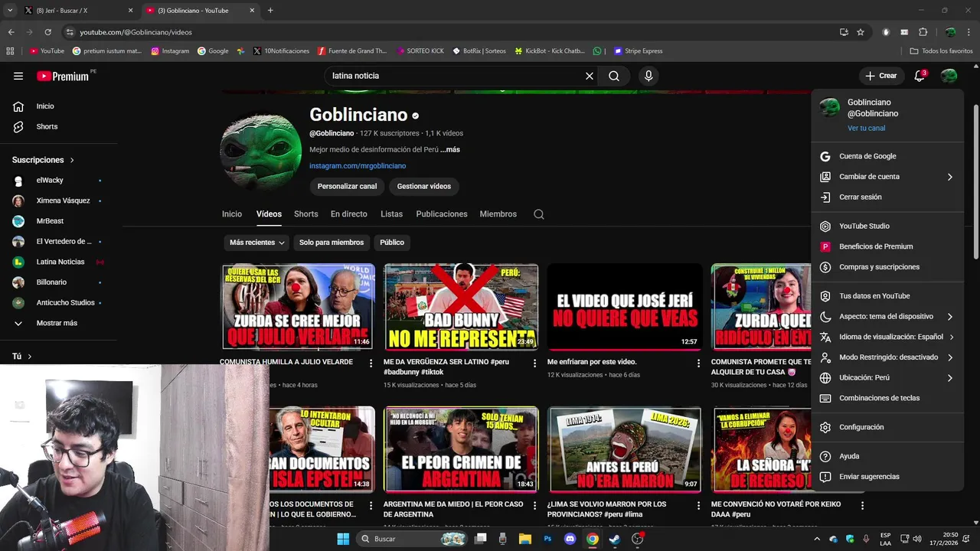Click the account avatar in the top bar
The image size is (980, 551).
click(x=949, y=76)
